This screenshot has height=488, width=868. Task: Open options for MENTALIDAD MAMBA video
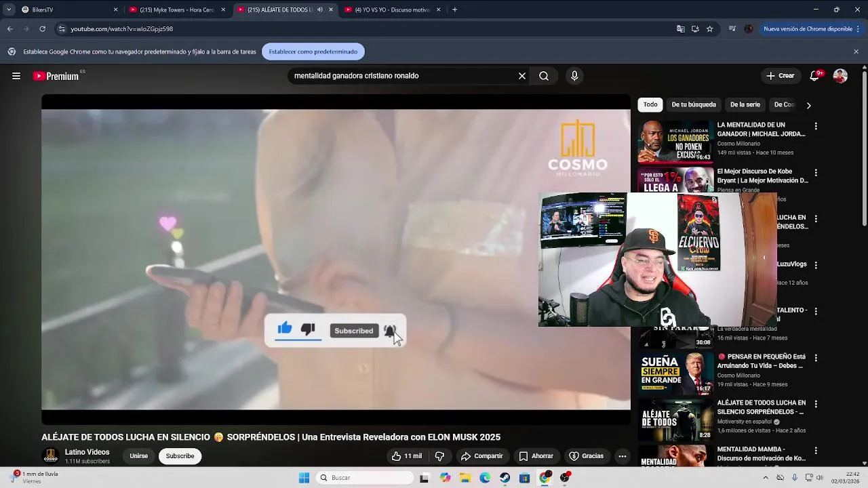tap(816, 451)
